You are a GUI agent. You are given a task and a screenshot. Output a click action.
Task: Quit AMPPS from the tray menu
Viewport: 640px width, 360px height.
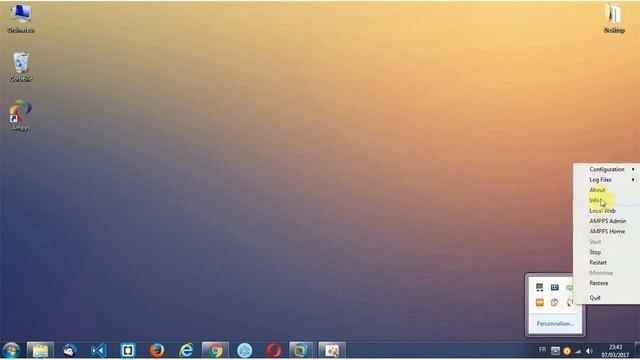pyautogui.click(x=607, y=298)
